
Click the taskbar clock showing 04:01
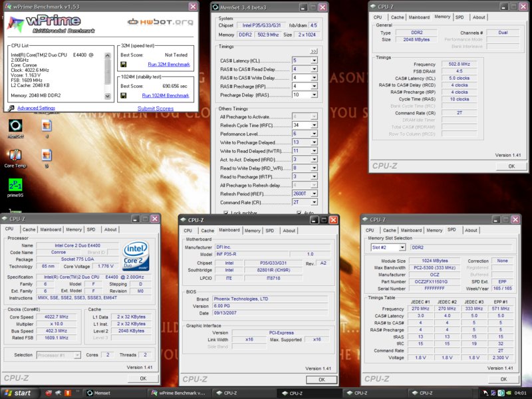(x=521, y=393)
